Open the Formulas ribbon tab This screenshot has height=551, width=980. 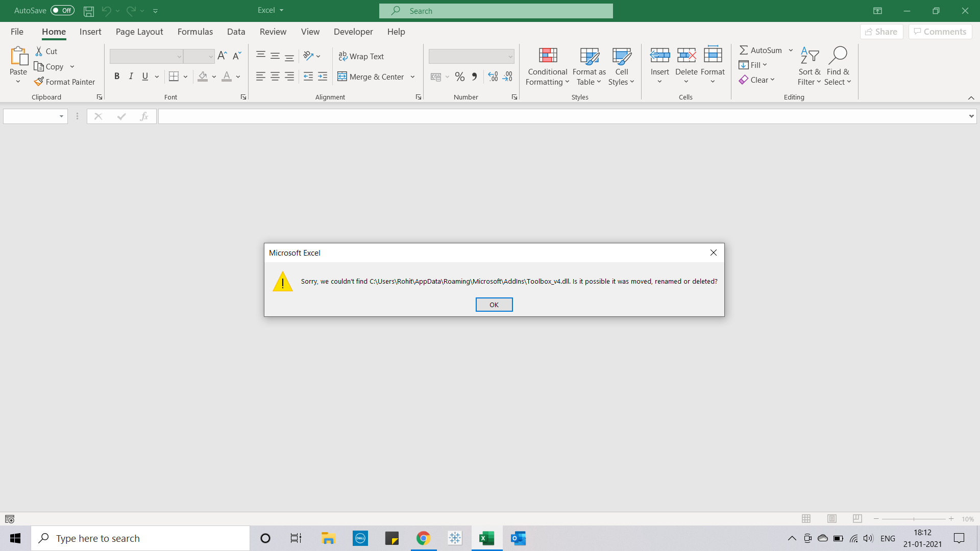[x=195, y=32]
